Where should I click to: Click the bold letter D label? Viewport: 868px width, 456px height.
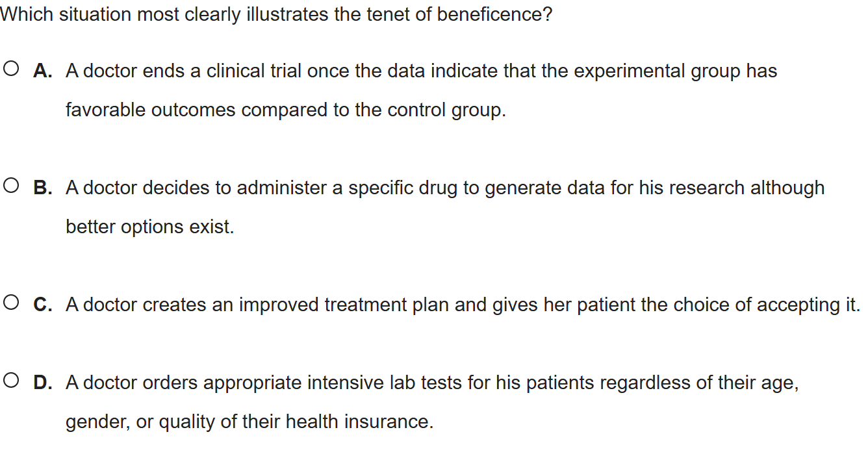click(x=42, y=383)
